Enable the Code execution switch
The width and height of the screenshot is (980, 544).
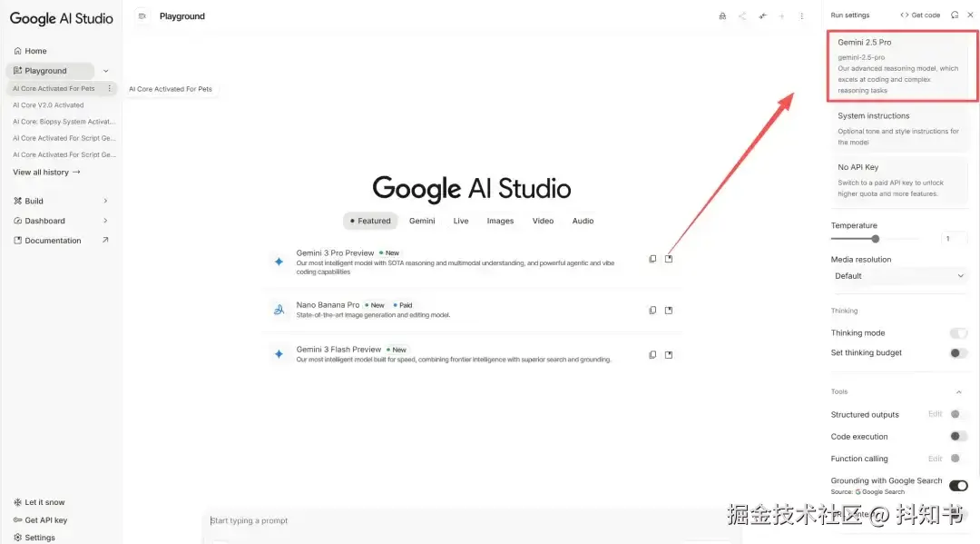click(958, 437)
